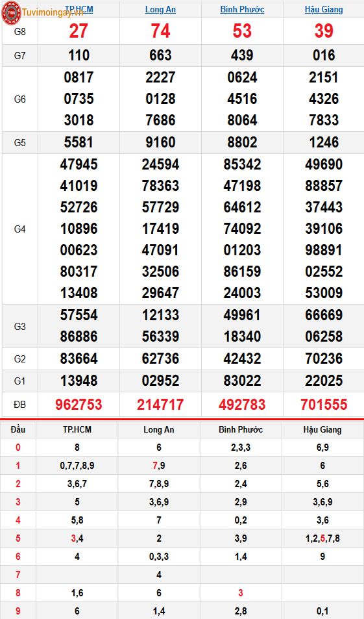Select TP.HCM special prize 962753

pyautogui.click(x=79, y=405)
